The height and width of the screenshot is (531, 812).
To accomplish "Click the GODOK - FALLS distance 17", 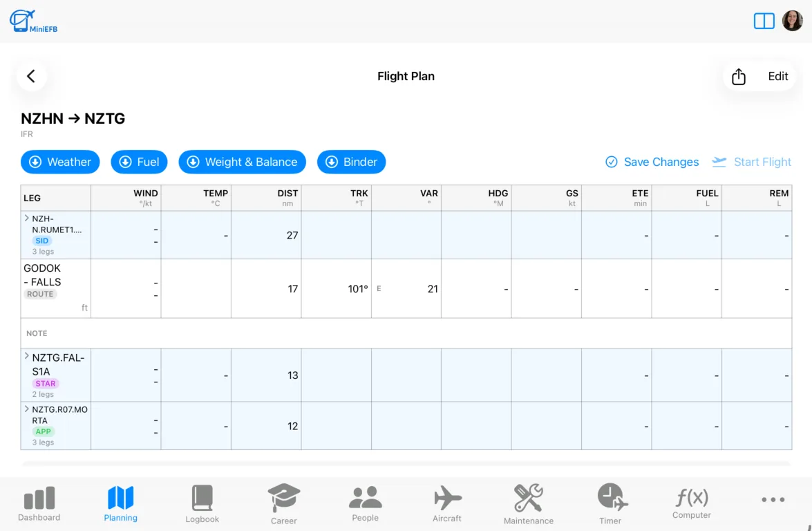I will [x=293, y=289].
